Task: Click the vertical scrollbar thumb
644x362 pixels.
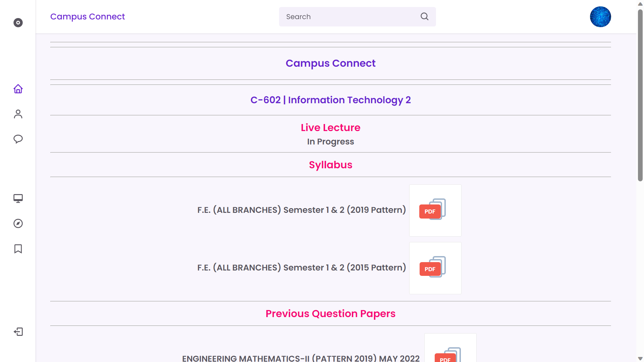Action: (640, 96)
